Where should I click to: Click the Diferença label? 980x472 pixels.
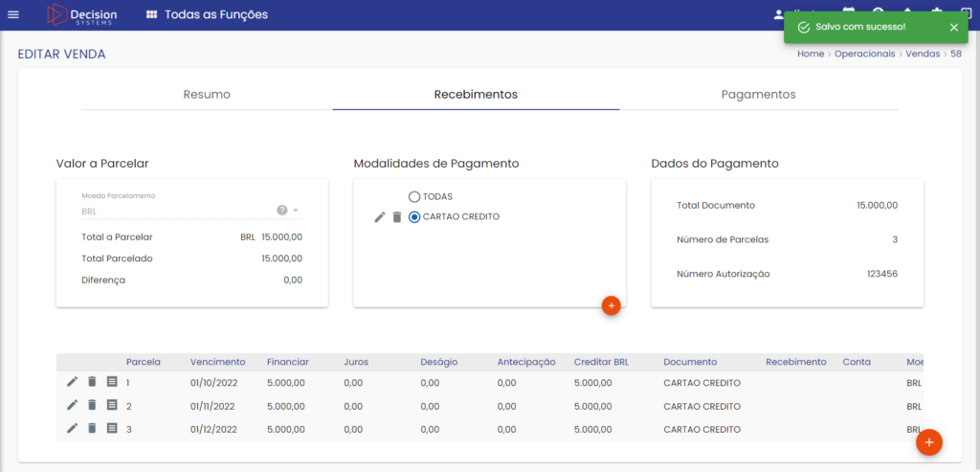click(x=103, y=281)
